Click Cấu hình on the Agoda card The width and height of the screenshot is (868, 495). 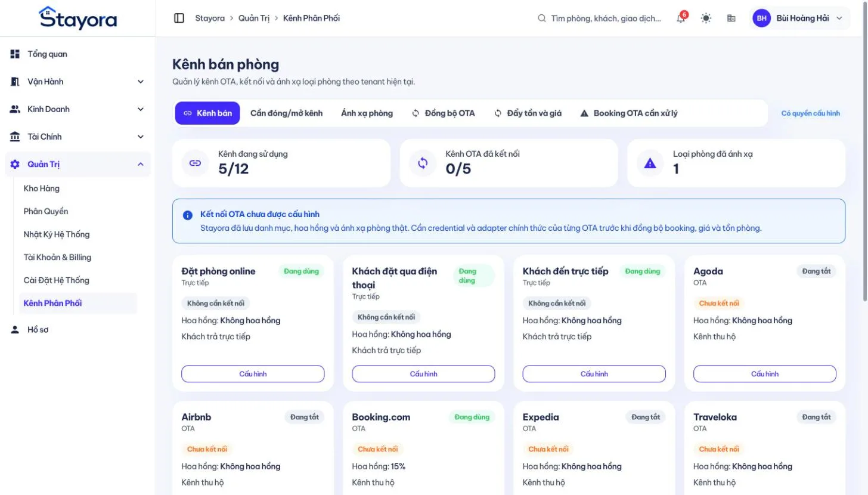click(x=765, y=374)
